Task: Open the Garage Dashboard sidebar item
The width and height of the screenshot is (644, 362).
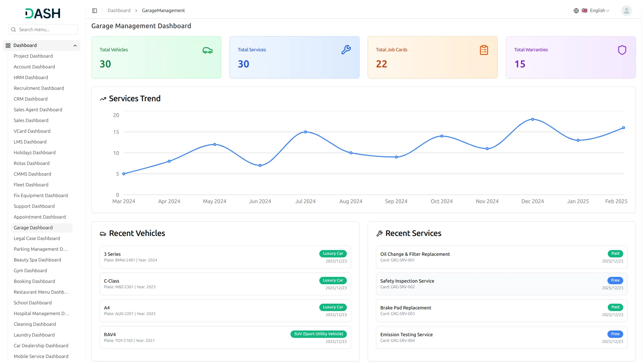Action: [33, 228]
